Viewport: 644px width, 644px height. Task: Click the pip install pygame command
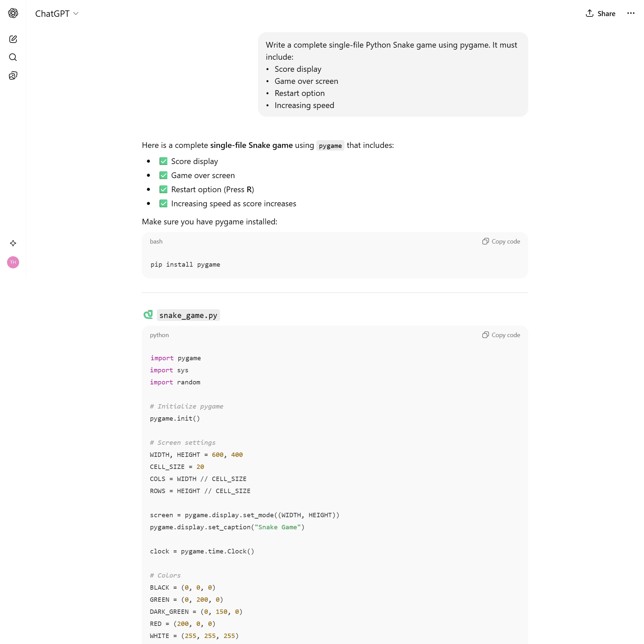185,265
